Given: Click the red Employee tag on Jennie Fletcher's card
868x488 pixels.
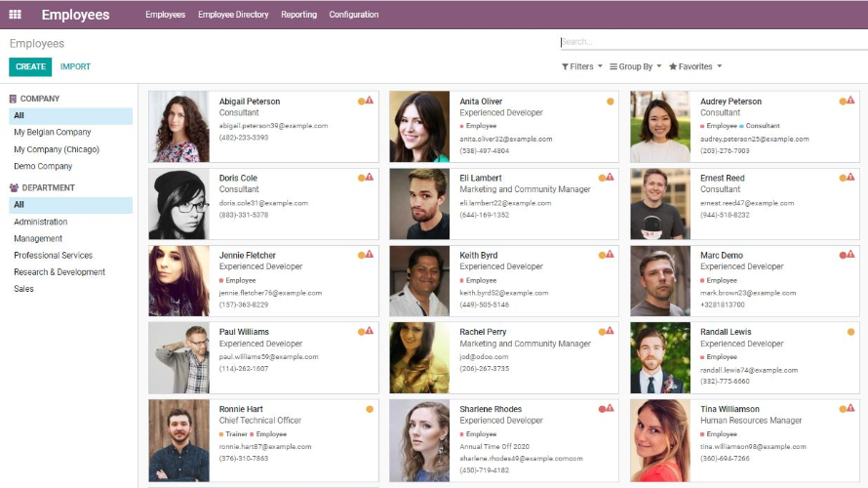Looking at the screenshot, I should click(239, 280).
